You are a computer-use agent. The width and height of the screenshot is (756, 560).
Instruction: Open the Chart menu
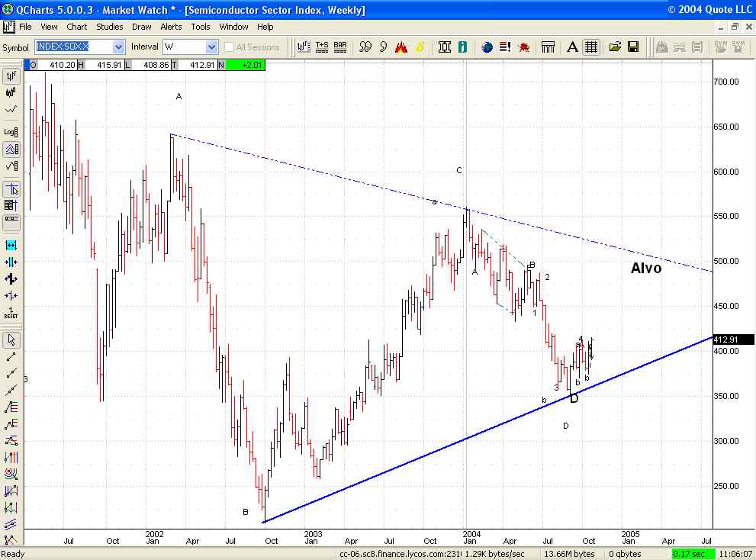point(76,27)
